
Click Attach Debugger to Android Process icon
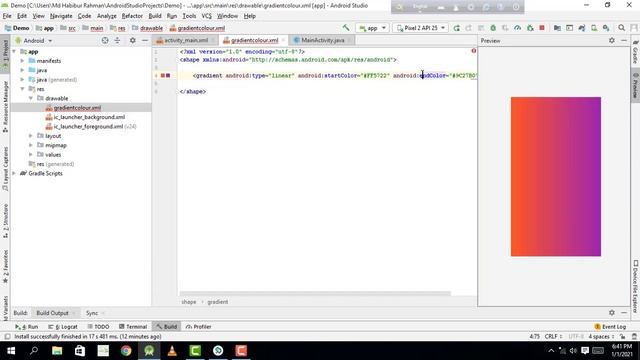point(530,28)
